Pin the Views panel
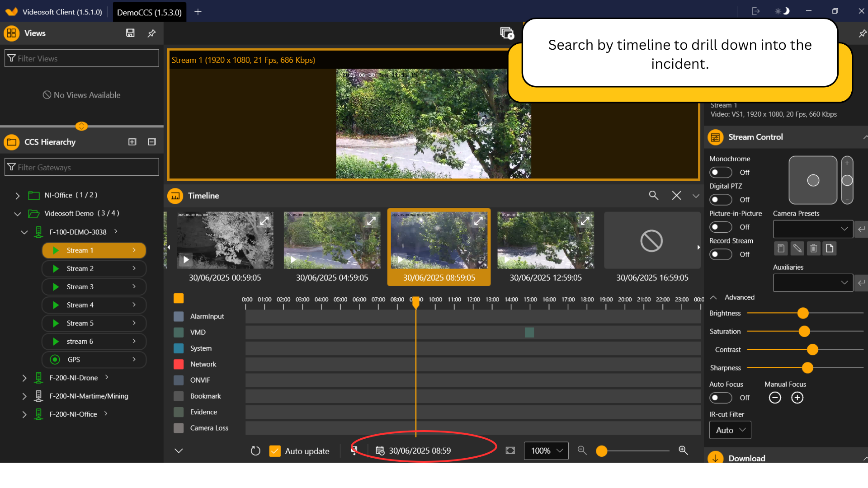 (152, 33)
